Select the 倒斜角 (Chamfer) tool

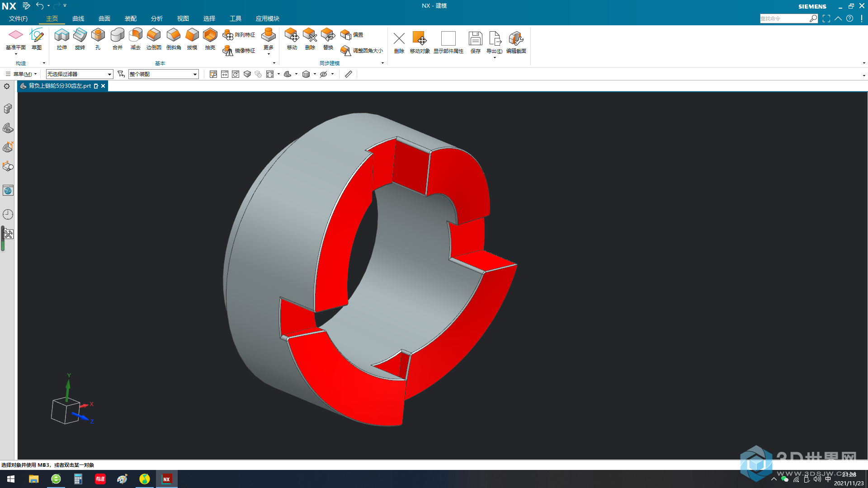[x=173, y=39]
